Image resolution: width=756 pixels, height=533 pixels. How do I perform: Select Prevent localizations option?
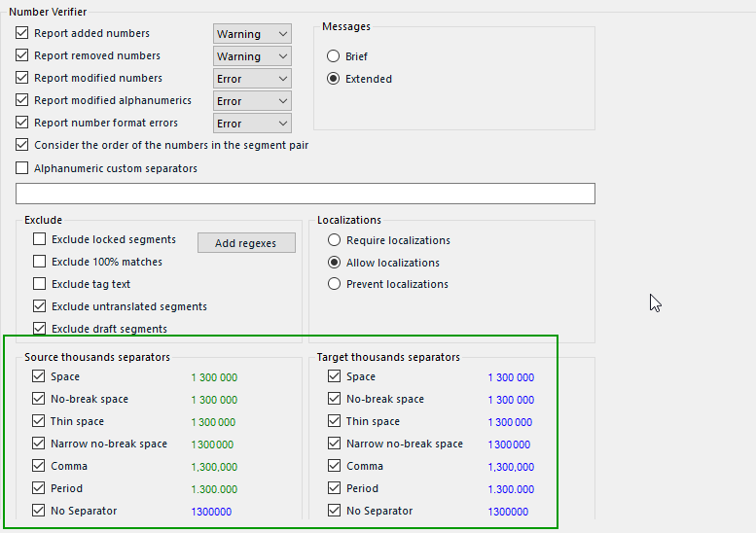click(x=335, y=284)
